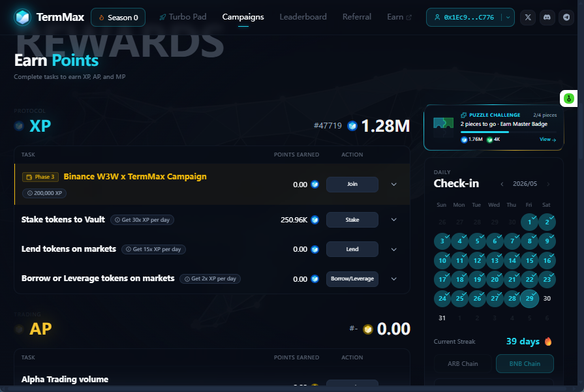Click the XP coin in the Borrow or Leverage row
584x392 pixels.
click(x=315, y=279)
